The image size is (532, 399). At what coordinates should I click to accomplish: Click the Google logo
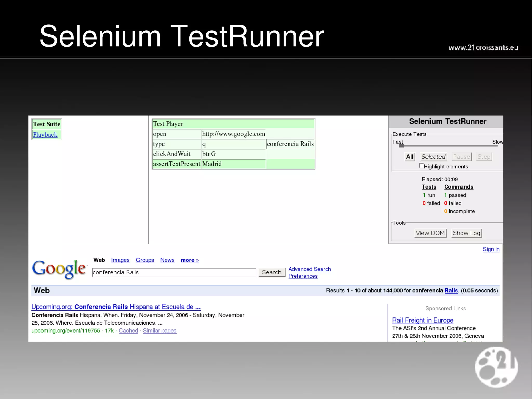(59, 269)
